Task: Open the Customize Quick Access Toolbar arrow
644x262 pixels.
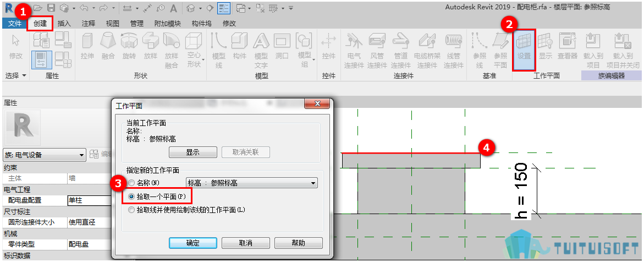Action: click(x=291, y=8)
